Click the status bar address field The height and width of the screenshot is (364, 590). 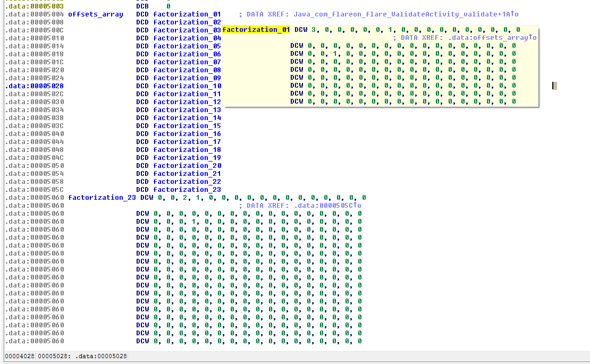click(x=82, y=356)
